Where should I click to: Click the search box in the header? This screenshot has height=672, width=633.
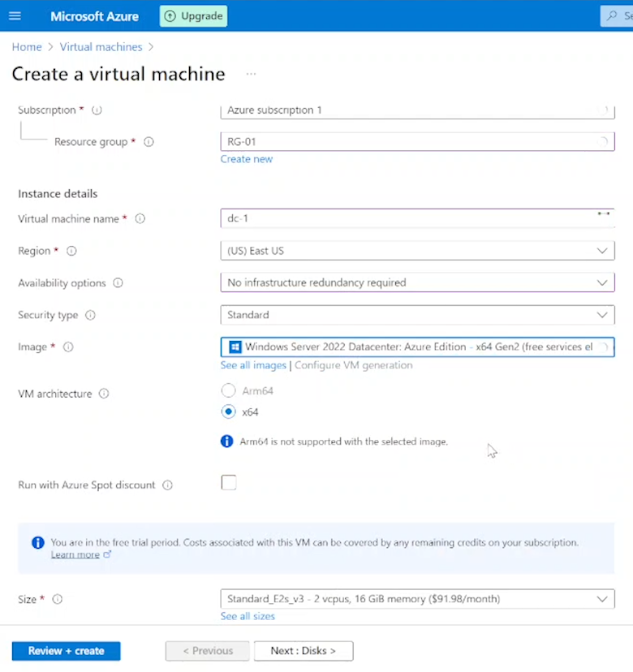(x=617, y=16)
